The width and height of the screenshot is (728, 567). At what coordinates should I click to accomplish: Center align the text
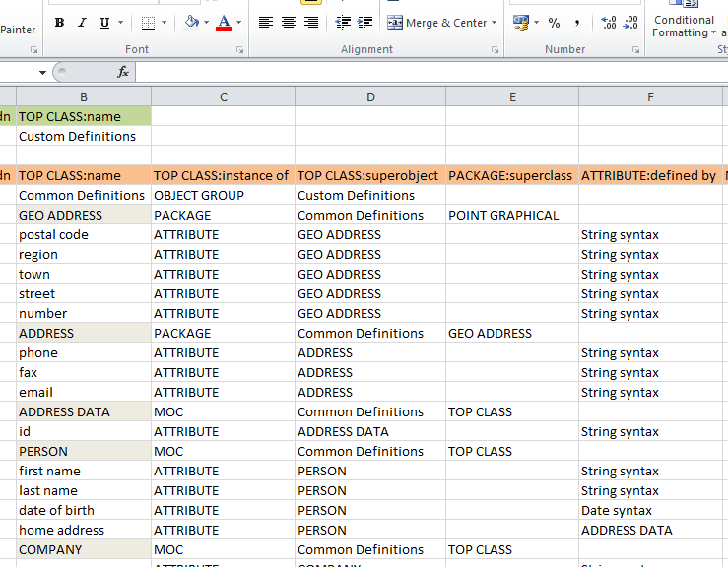pos(289,23)
